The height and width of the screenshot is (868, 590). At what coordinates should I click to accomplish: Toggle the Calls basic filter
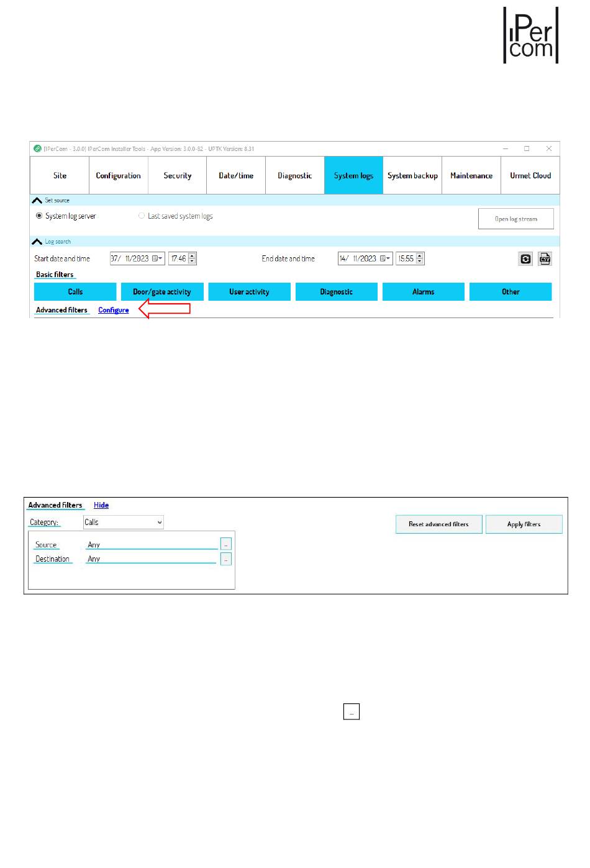75,292
